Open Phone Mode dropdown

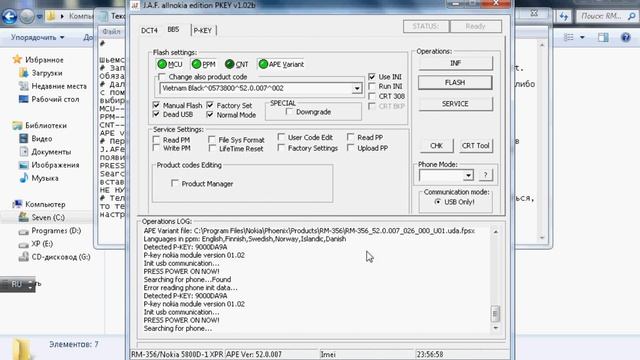tap(468, 176)
